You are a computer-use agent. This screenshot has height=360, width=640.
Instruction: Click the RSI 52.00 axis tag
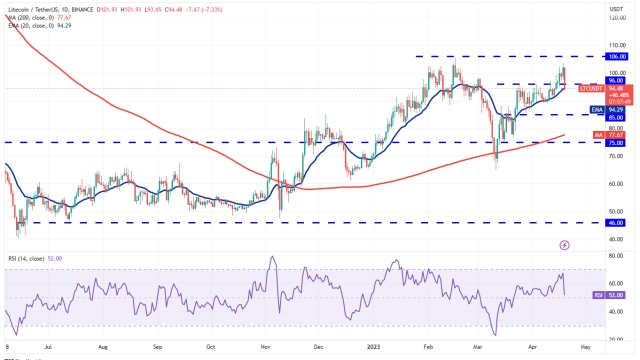[x=609, y=295]
